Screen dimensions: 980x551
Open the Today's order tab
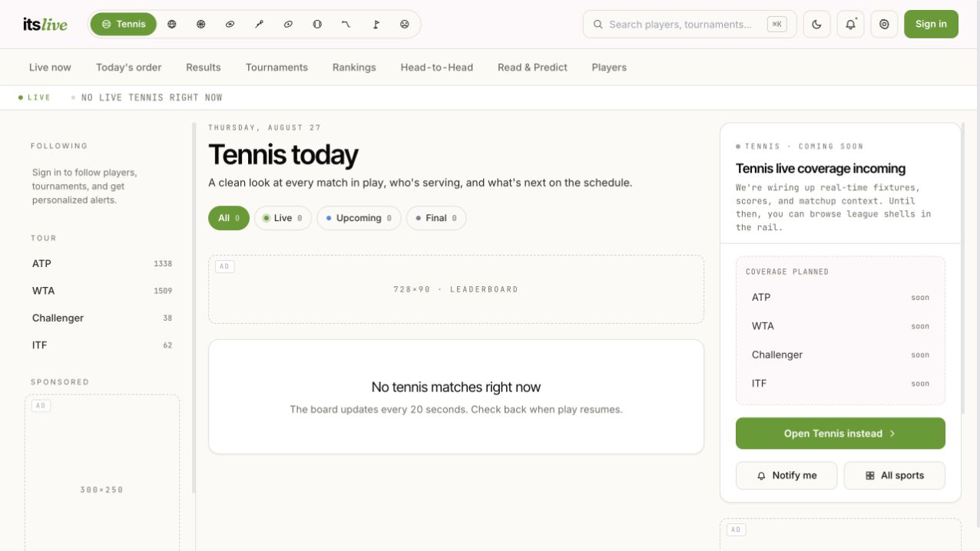tap(129, 68)
